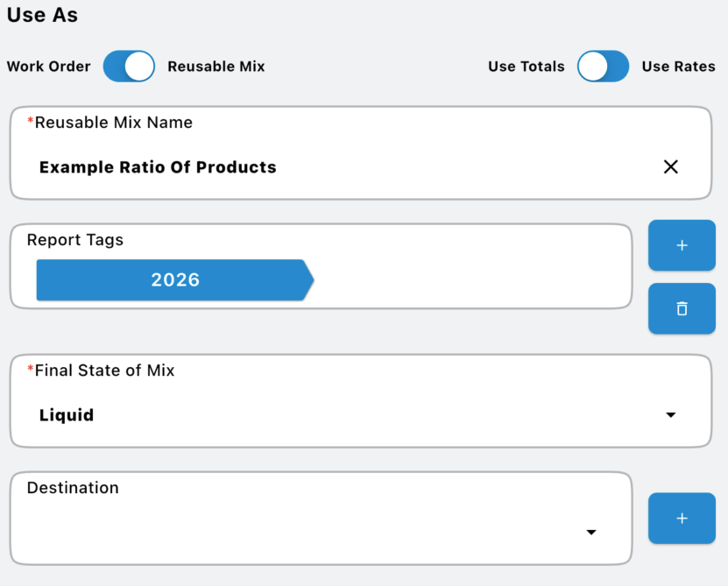This screenshot has height=586, width=728.
Task: Toggle Work Order / Reusable Mix switch
Action: tap(129, 67)
